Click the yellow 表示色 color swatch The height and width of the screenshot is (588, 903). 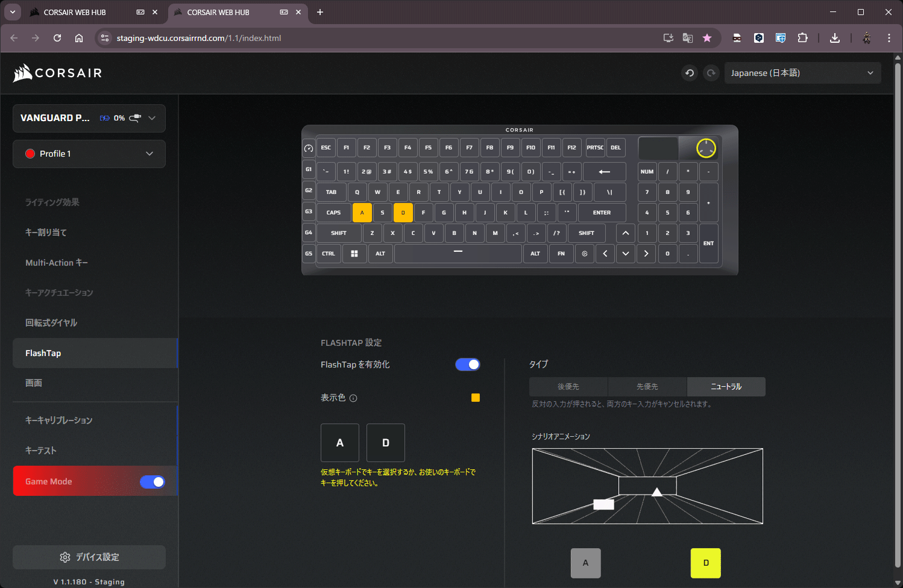click(x=476, y=398)
